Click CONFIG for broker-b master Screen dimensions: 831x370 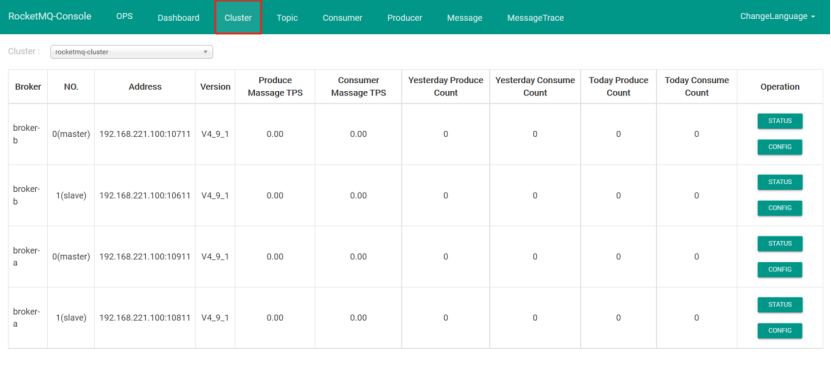[x=780, y=147]
